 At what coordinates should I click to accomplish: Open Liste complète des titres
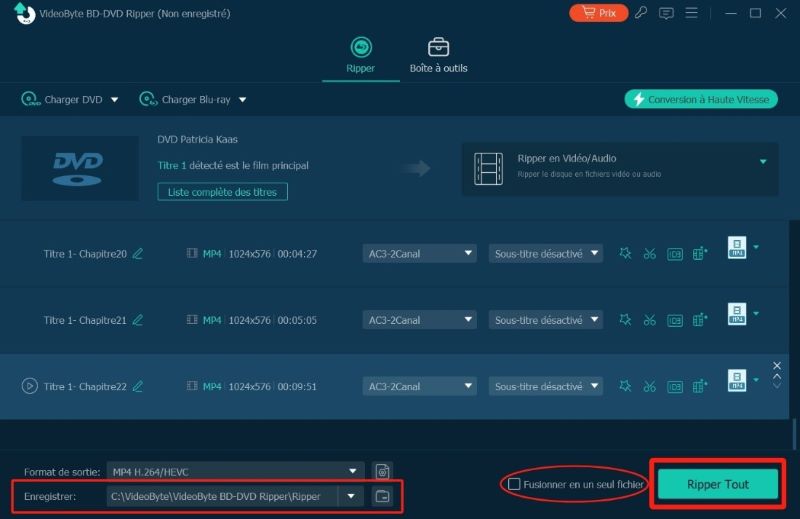point(222,192)
